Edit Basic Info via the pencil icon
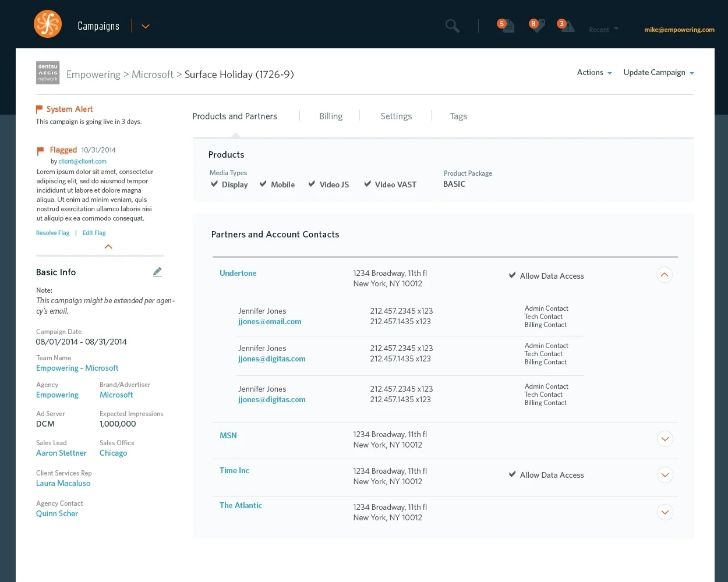This screenshot has height=582, width=728. [157, 271]
